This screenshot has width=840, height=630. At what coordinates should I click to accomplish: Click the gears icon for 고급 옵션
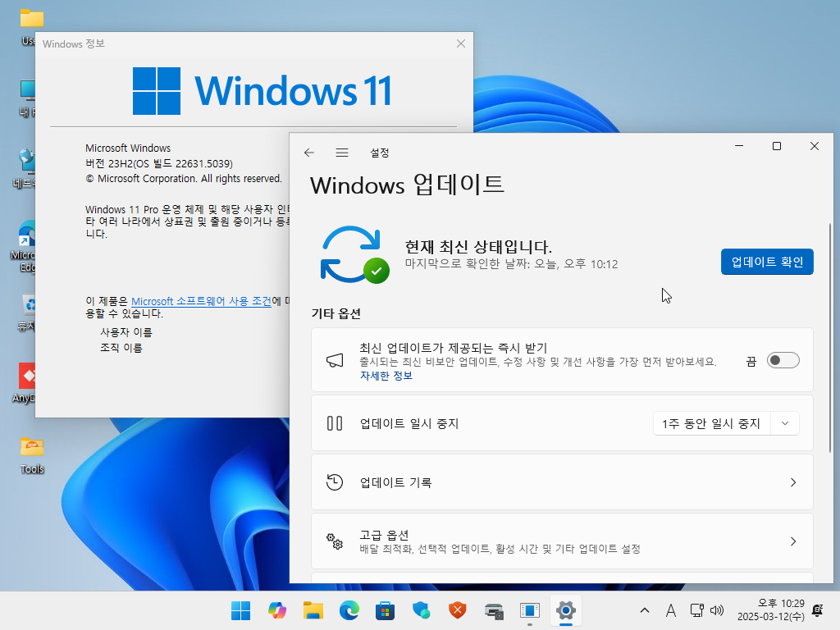(x=335, y=541)
